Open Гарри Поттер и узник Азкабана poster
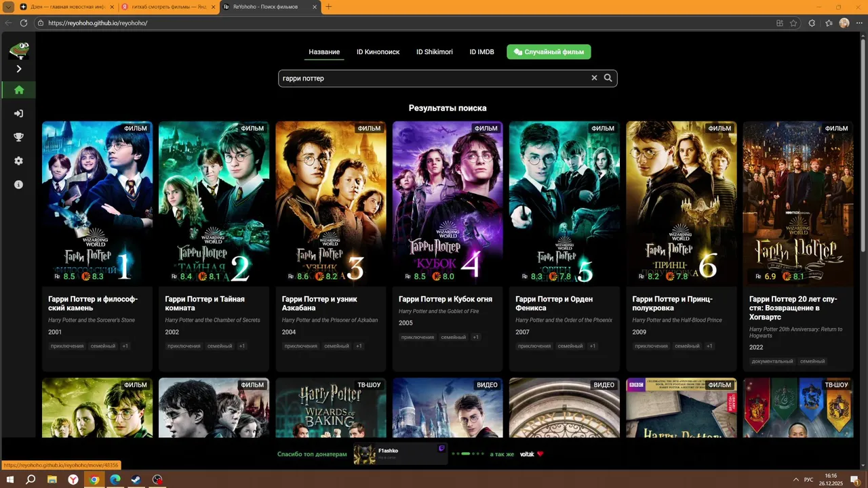 (x=330, y=203)
